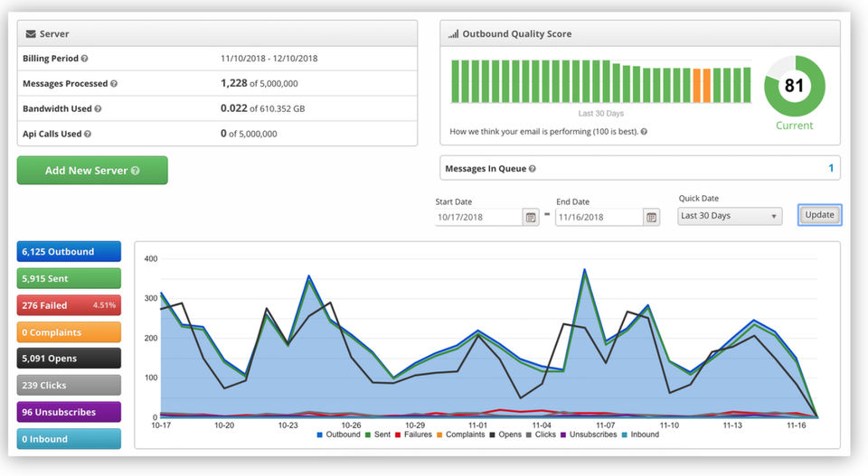Click help icon next to Messages In Queue
The image size is (868, 476).
coord(533,169)
